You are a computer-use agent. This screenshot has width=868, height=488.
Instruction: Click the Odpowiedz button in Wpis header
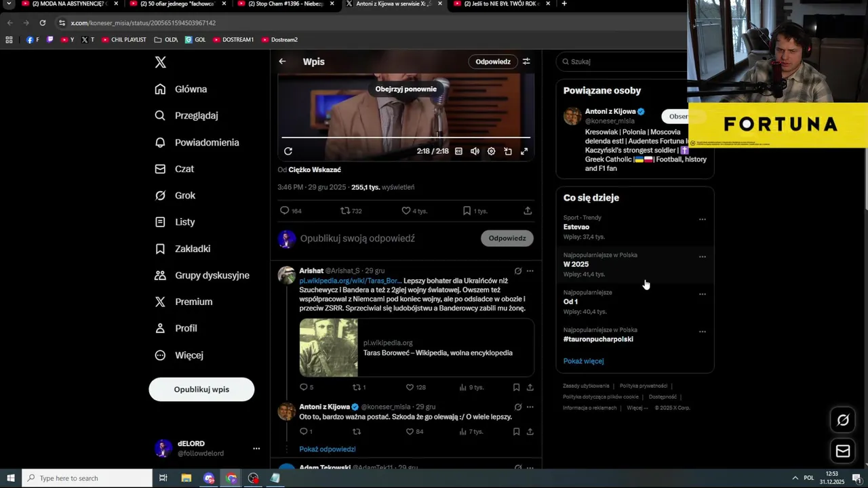493,62
